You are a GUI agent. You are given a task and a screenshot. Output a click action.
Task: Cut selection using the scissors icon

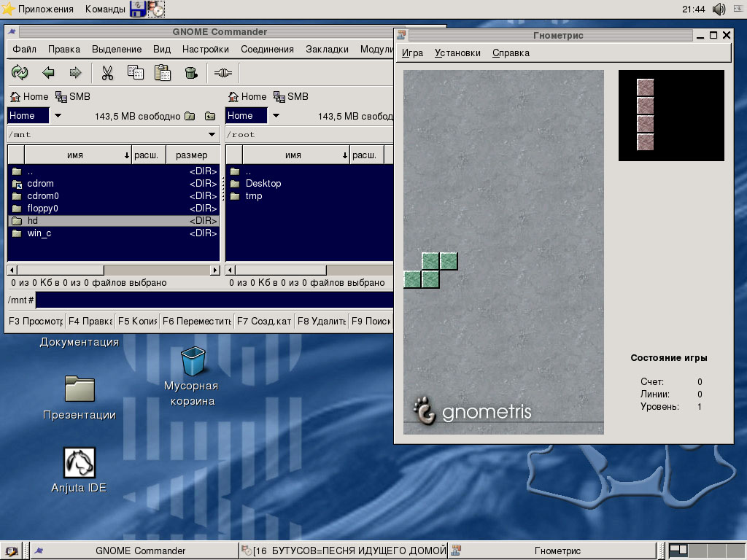pos(108,72)
